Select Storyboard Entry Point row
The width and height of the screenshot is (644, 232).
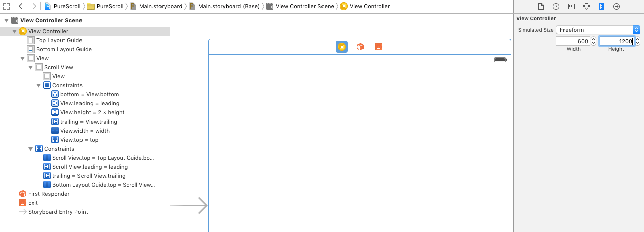click(x=85, y=212)
